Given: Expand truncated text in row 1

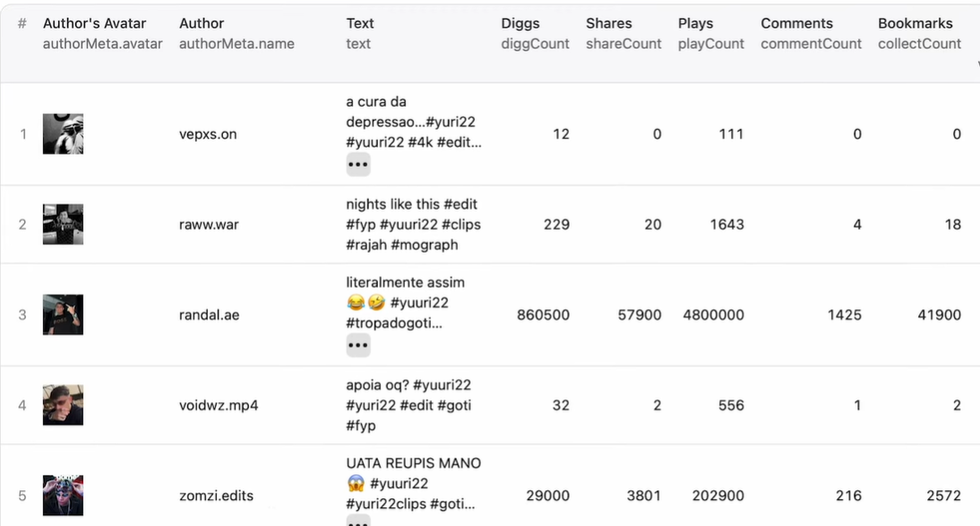Looking at the screenshot, I should [358, 165].
